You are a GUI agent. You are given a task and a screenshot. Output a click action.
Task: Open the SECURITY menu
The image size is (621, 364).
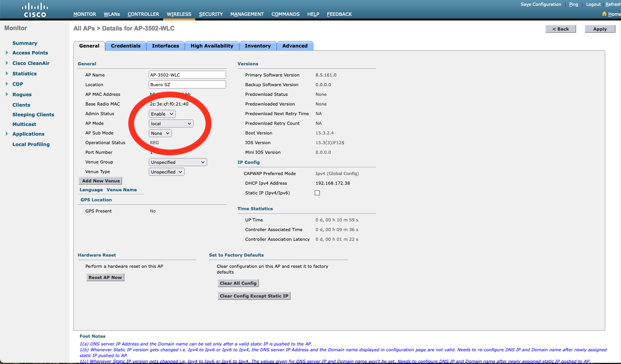click(211, 14)
